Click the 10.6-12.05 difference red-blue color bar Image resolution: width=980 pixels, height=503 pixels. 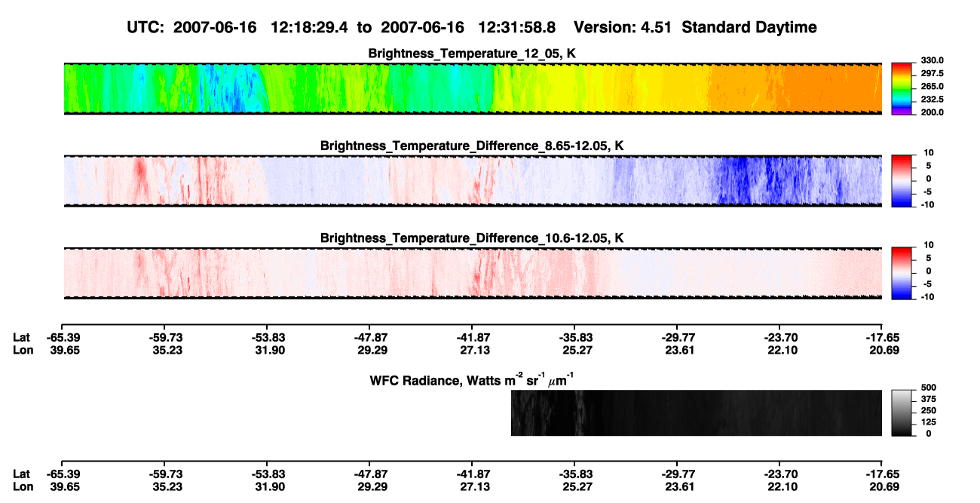point(901,273)
